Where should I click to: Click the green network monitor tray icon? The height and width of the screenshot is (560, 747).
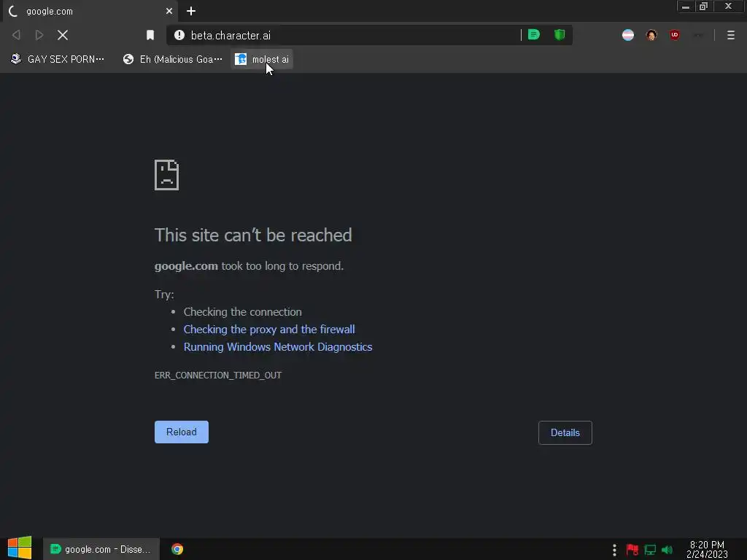point(650,550)
